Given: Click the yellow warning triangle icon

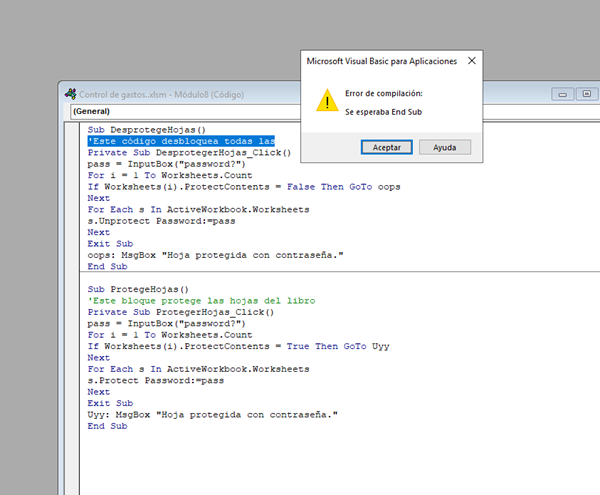Looking at the screenshot, I should (x=327, y=101).
